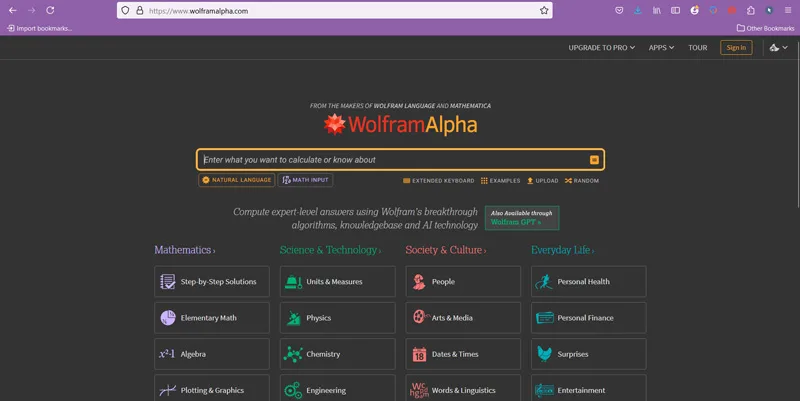Open the extensions puzzle piece icon

click(751, 10)
